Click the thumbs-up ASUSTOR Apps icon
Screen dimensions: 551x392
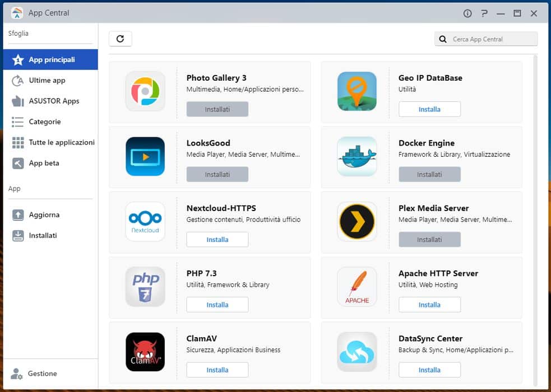point(18,101)
